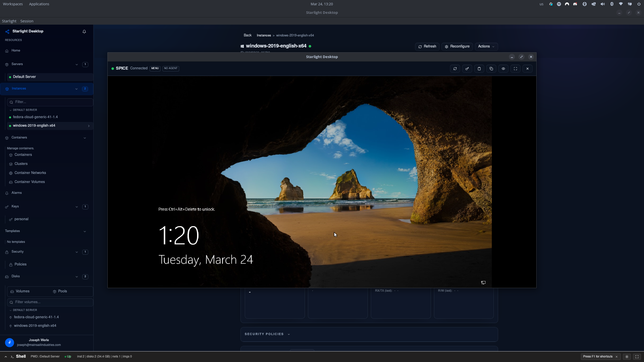The width and height of the screenshot is (644, 362).
Task: Dismiss the Press F1 for shortcuts hint
Action: coord(617,356)
